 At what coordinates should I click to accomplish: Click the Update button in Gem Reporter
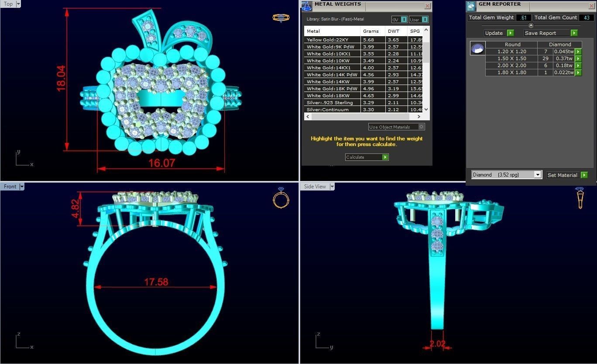point(499,33)
